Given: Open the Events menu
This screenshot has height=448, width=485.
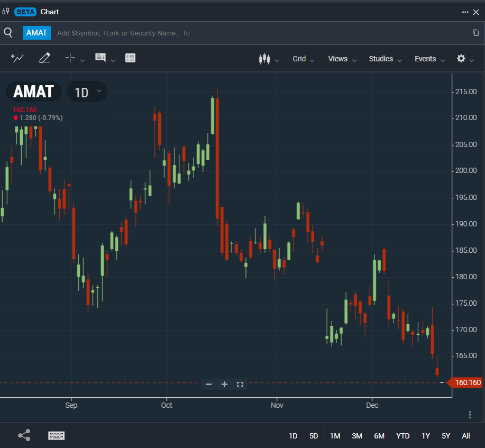Looking at the screenshot, I should click(429, 59).
